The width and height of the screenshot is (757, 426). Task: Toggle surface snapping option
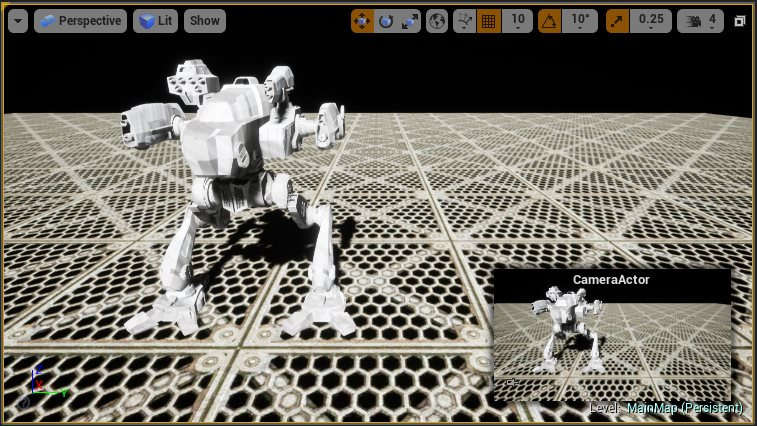(x=464, y=21)
